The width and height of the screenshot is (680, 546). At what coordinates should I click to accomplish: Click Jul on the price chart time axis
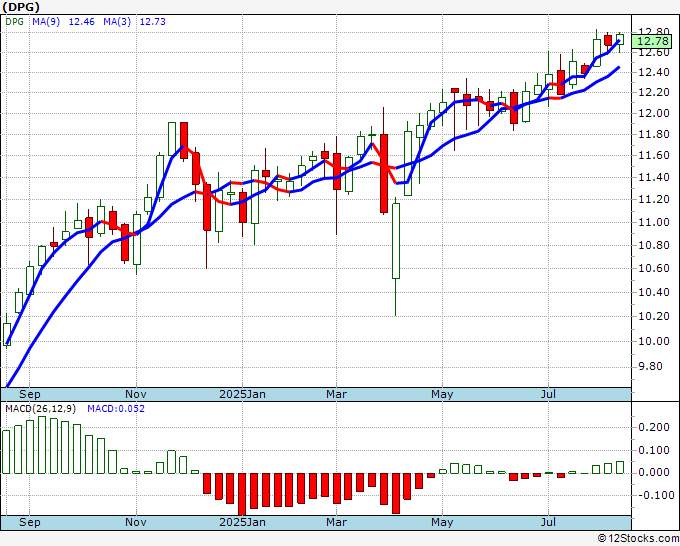point(549,394)
